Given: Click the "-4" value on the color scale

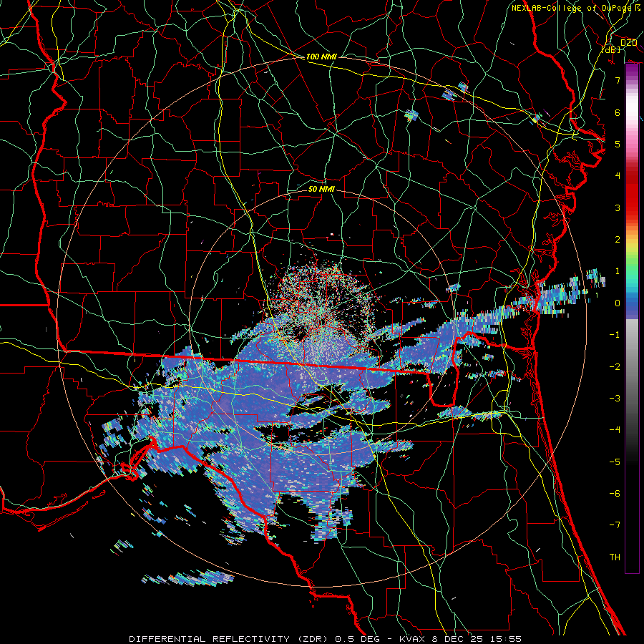Looking at the screenshot, I should click(615, 430).
